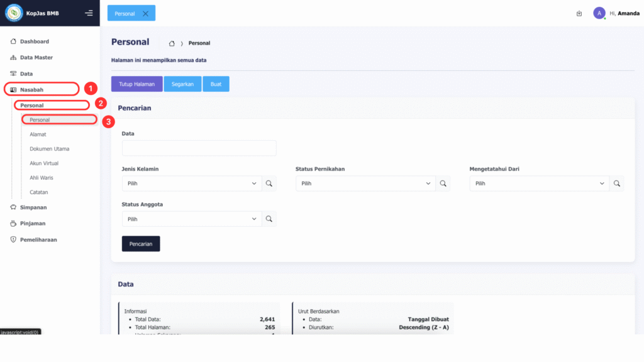Open Dashboard in the sidebar

[x=34, y=41]
